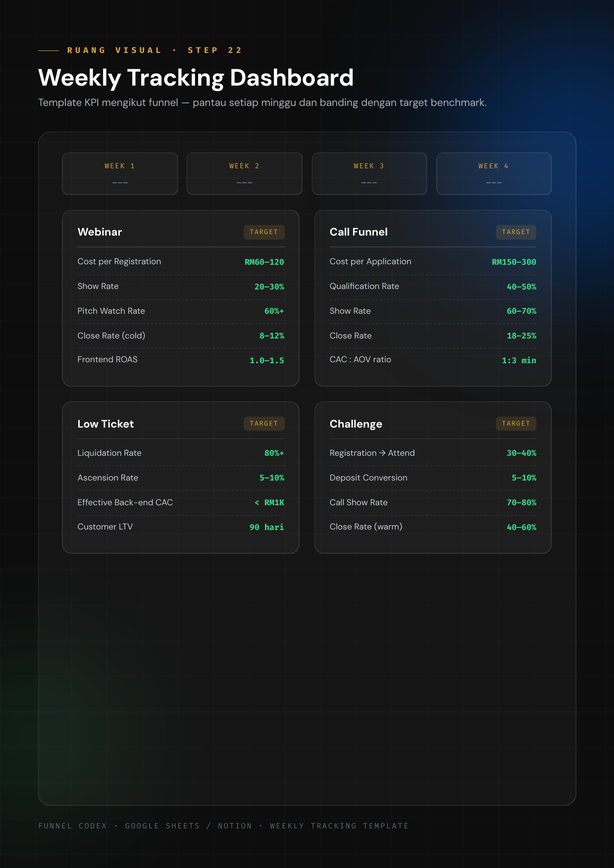Click the Cost per Registration label
614x868 pixels.
(119, 261)
